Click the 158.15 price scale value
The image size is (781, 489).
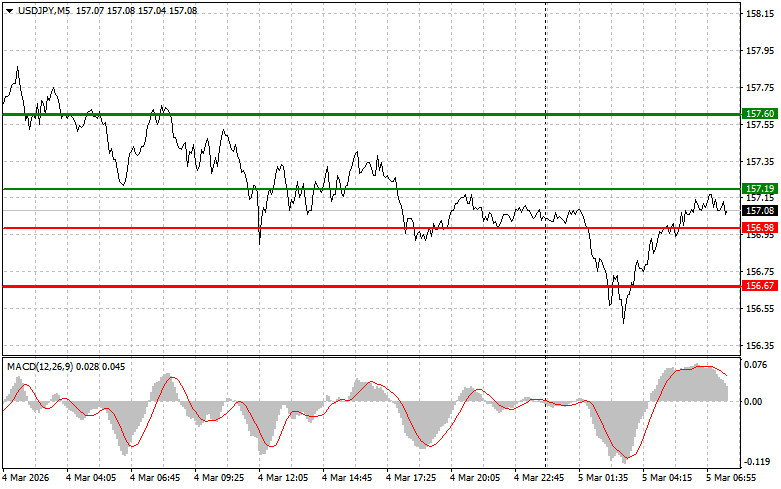[760, 14]
